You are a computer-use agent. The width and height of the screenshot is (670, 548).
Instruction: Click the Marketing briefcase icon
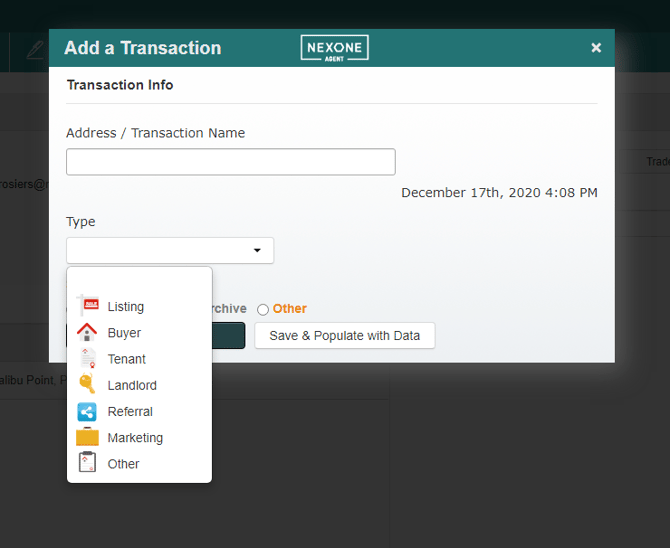pyautogui.click(x=88, y=437)
